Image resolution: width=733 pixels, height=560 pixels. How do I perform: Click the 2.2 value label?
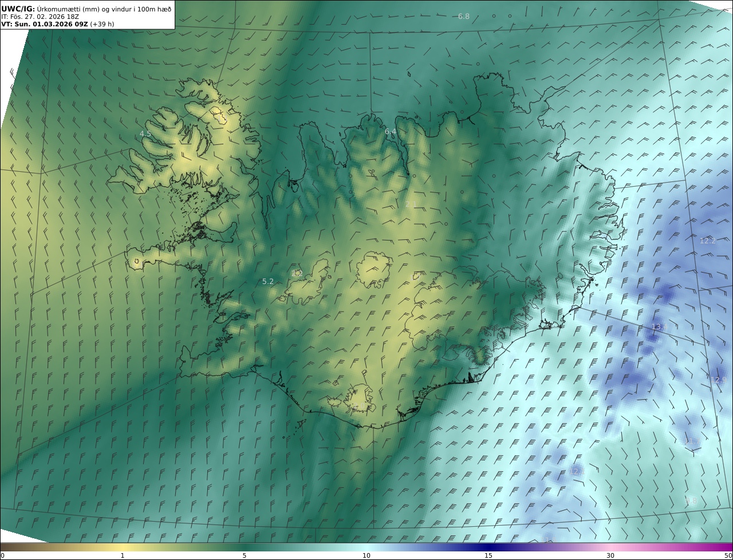pos(297,274)
